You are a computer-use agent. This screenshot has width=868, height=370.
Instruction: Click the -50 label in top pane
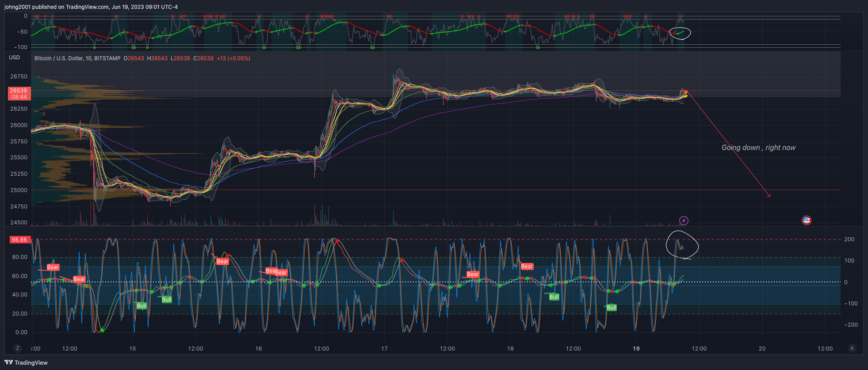(x=22, y=32)
